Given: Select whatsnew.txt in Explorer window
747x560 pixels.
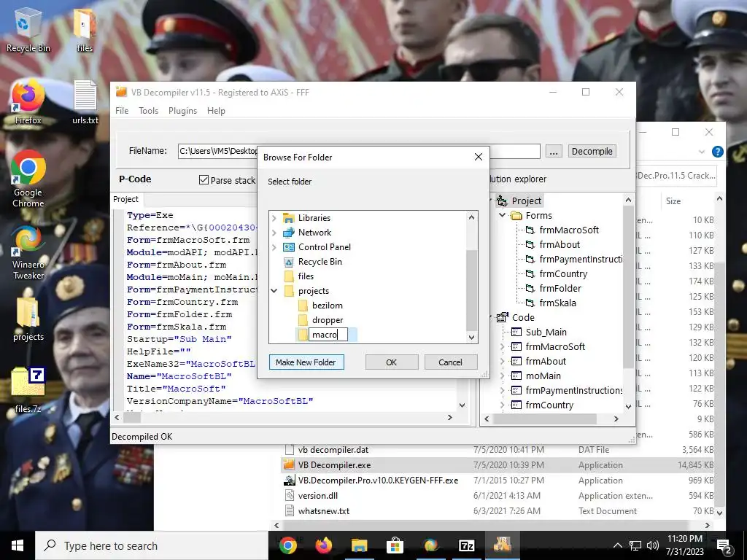Looking at the screenshot, I should [x=324, y=511].
